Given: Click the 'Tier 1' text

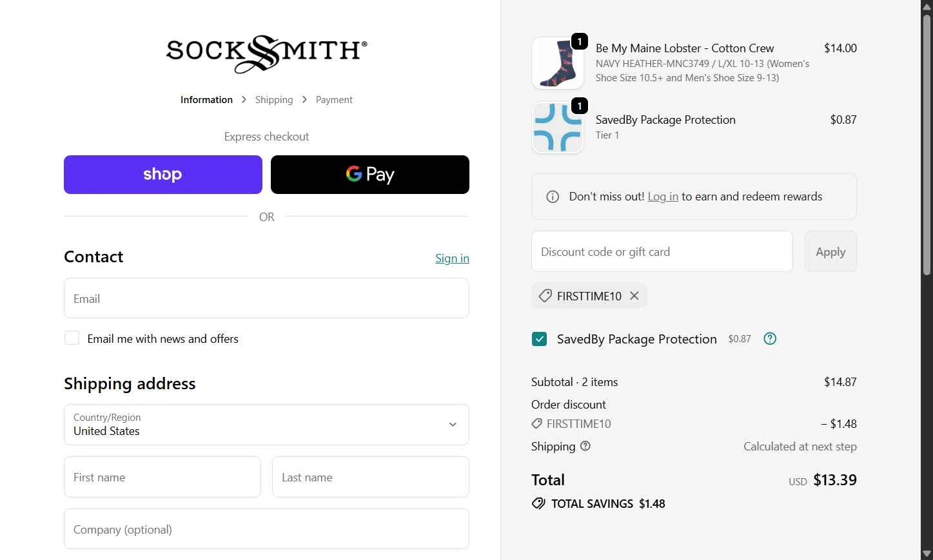Looking at the screenshot, I should click(607, 135).
